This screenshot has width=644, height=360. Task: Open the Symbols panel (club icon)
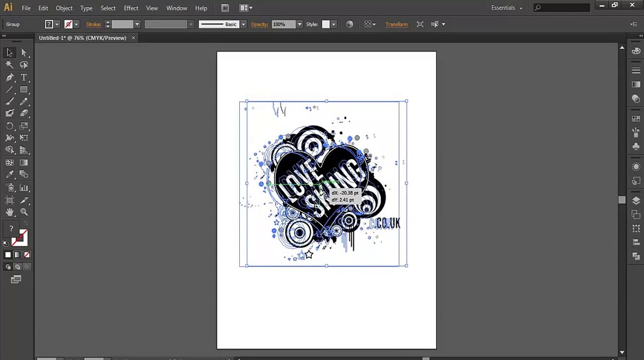(x=636, y=147)
